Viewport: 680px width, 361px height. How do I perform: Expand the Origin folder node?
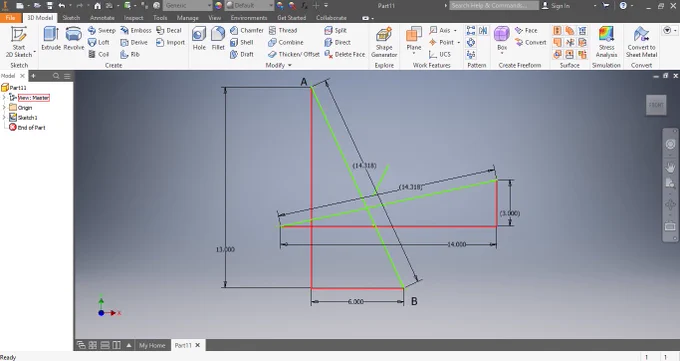pos(4,108)
